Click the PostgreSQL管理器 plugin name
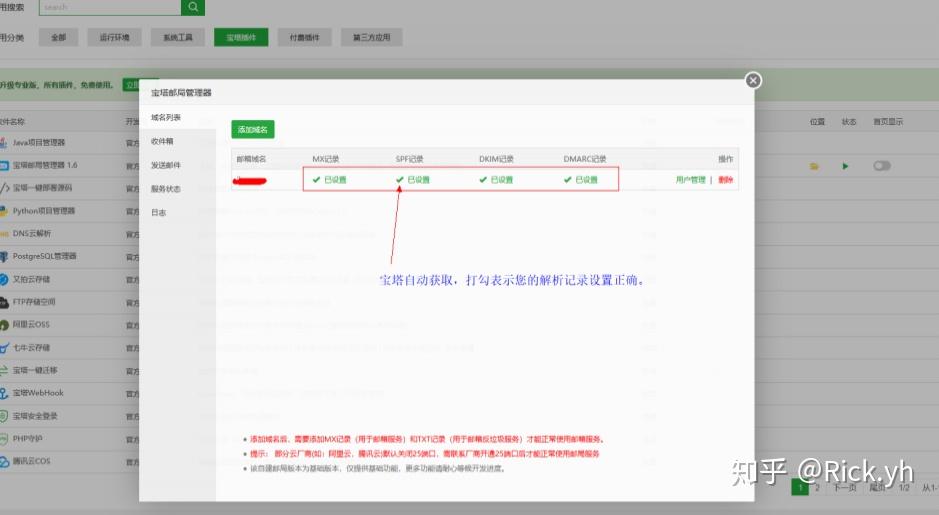The height and width of the screenshot is (515, 939). pyautogui.click(x=44, y=256)
